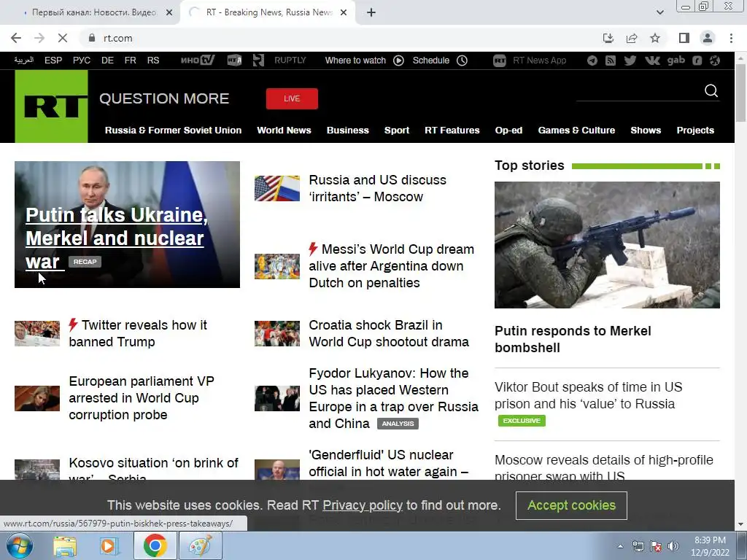
Task: Expand the tab search dropdown arrow
Action: tap(659, 12)
